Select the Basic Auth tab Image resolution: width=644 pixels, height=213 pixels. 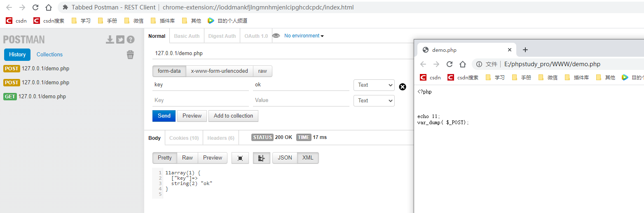point(187,36)
